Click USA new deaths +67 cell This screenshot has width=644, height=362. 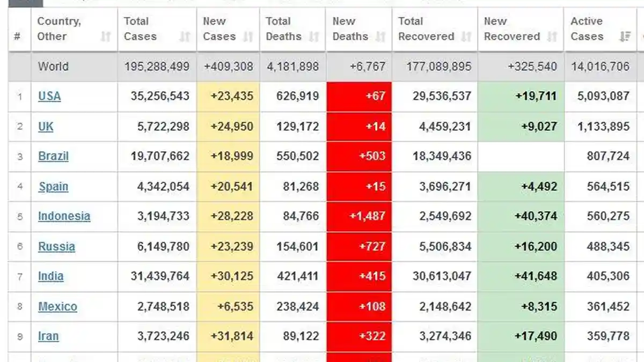point(359,97)
